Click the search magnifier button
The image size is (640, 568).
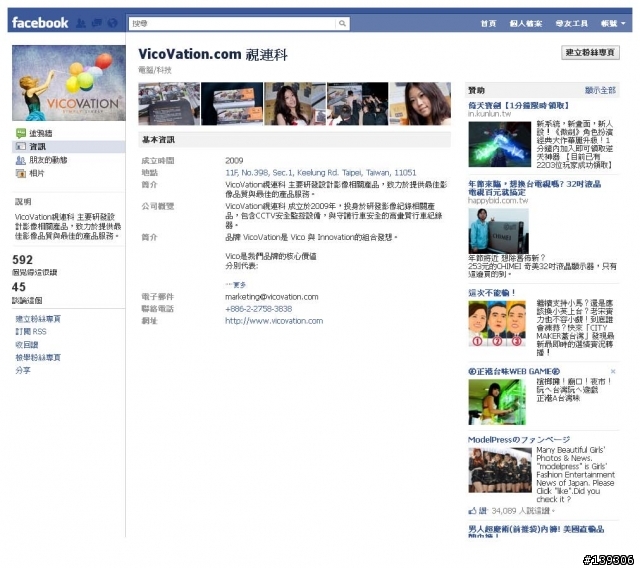[x=342, y=24]
